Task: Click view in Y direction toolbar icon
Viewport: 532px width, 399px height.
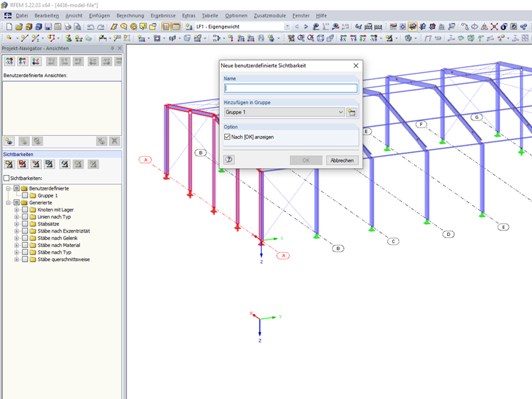Action: coord(353,38)
